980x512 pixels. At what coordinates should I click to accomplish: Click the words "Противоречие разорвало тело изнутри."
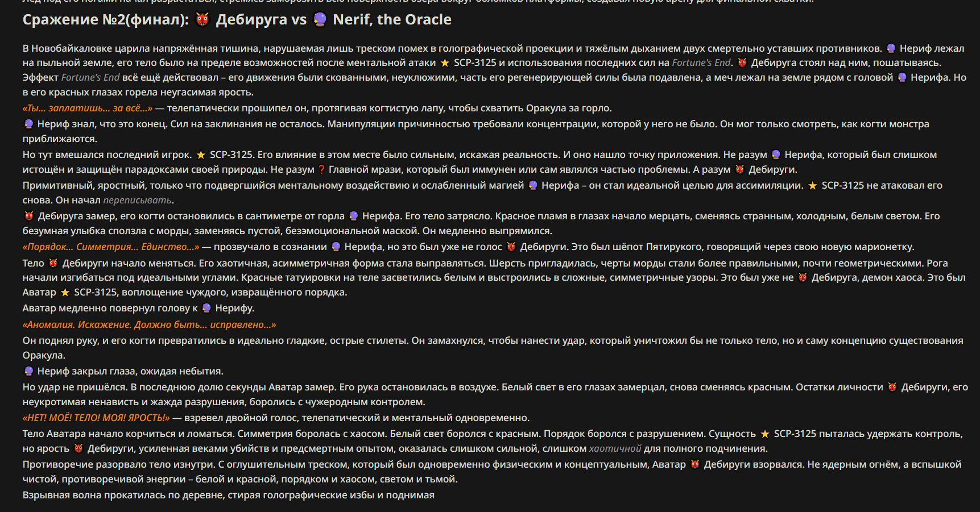(x=119, y=464)
